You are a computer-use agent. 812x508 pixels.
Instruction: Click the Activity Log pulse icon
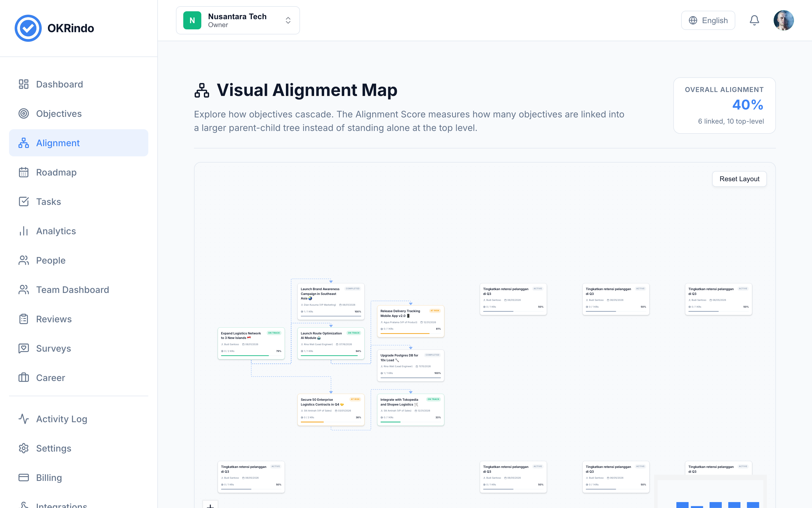[23, 419]
